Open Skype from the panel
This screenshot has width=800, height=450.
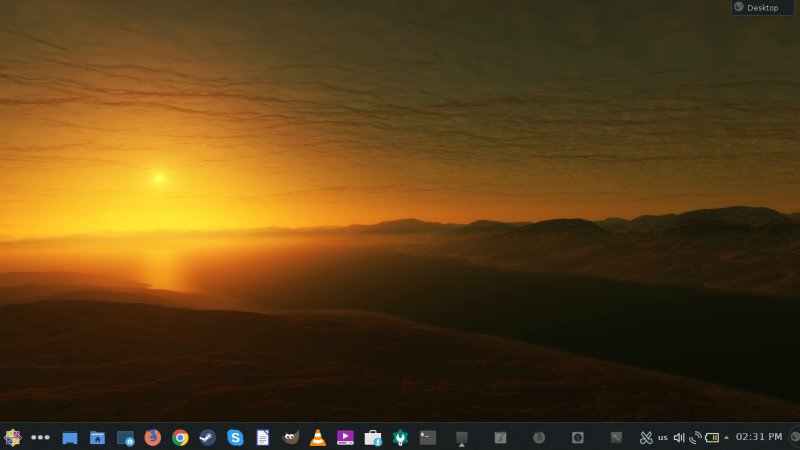[235, 437]
